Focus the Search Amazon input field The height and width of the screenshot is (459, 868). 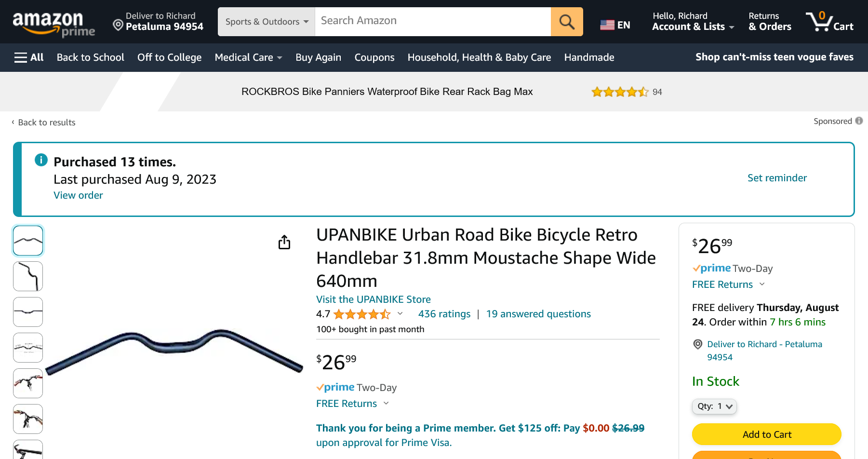[432, 22]
